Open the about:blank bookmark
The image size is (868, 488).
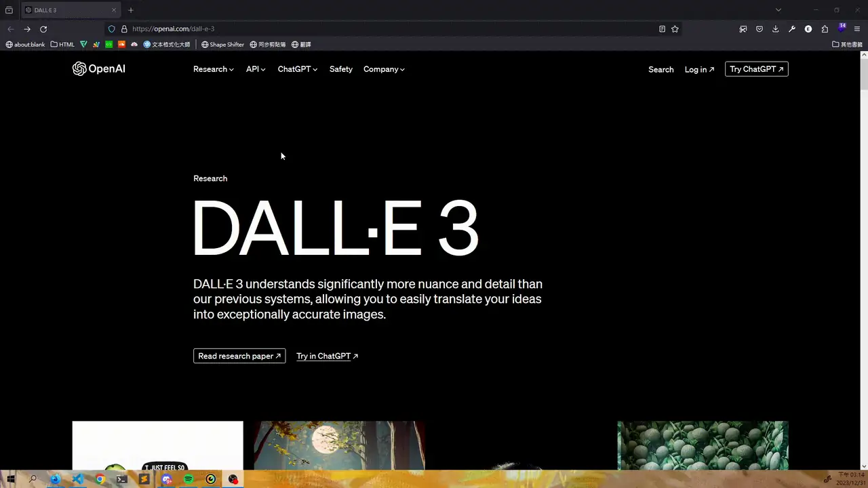point(25,45)
